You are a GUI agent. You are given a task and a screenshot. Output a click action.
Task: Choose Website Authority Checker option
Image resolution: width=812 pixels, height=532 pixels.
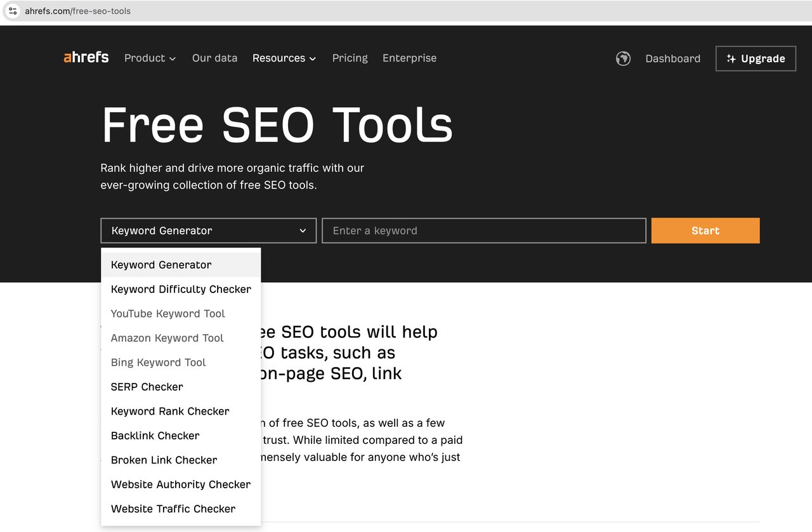click(x=181, y=484)
